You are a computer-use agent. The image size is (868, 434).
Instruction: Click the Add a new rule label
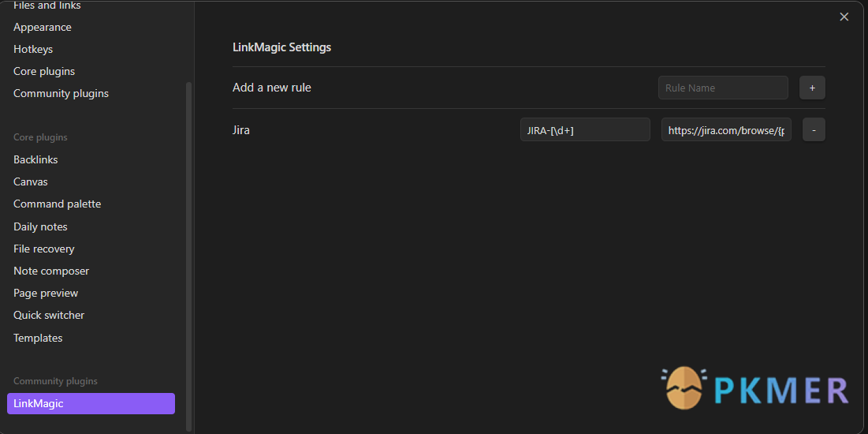272,88
